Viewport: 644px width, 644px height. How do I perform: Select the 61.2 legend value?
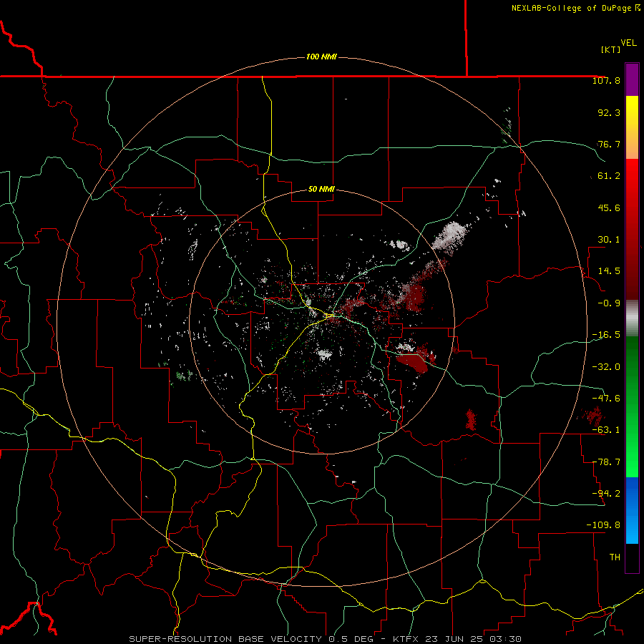(x=609, y=176)
